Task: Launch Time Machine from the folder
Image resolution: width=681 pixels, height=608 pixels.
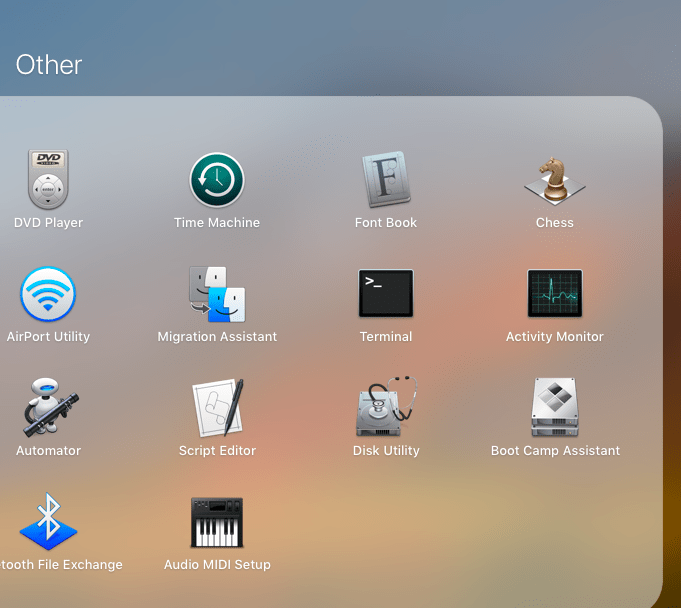Action: (x=217, y=179)
